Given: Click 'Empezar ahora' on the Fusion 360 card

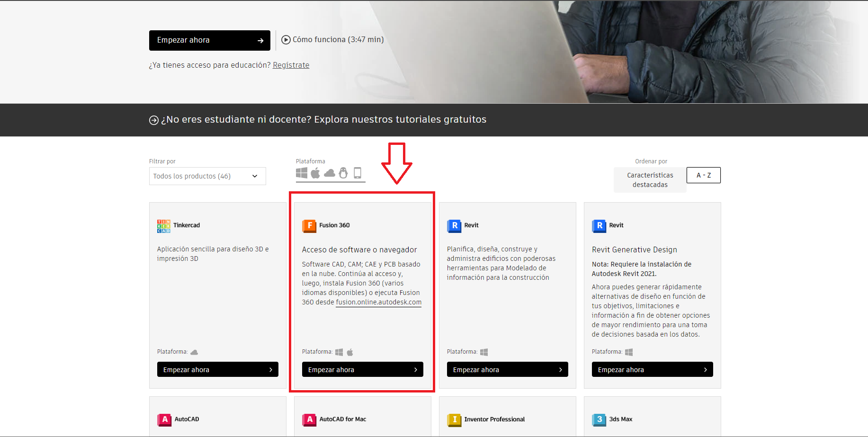Looking at the screenshot, I should click(x=363, y=370).
